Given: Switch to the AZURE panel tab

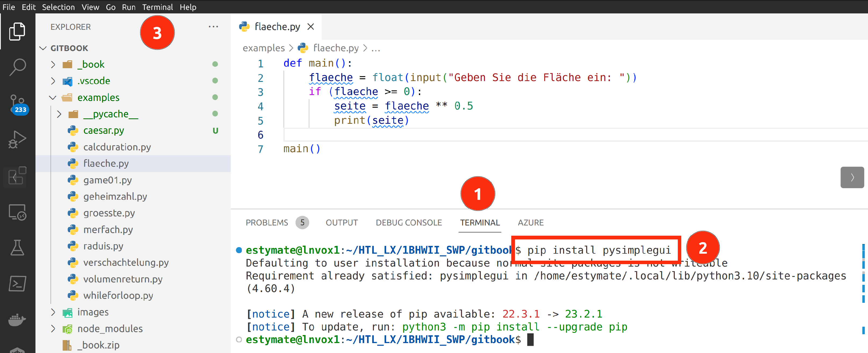Looking at the screenshot, I should (531, 223).
